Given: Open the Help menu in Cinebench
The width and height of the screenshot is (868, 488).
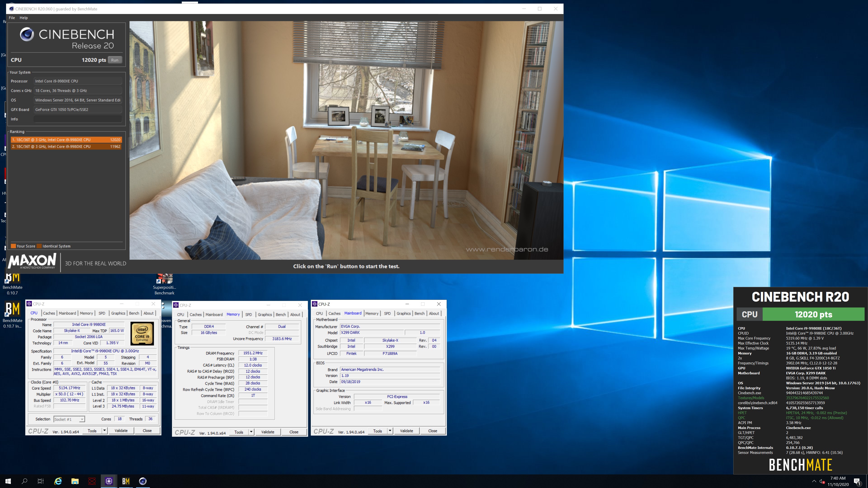Looking at the screenshot, I should 24,18.
